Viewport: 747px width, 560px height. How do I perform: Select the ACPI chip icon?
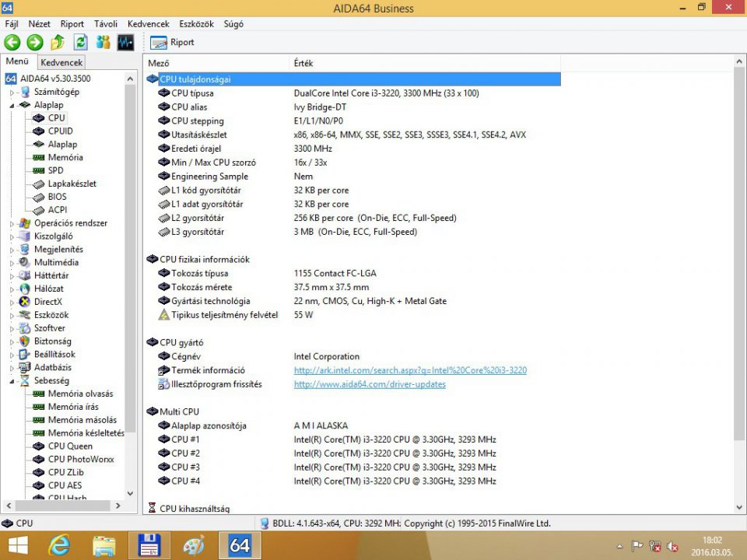39,210
